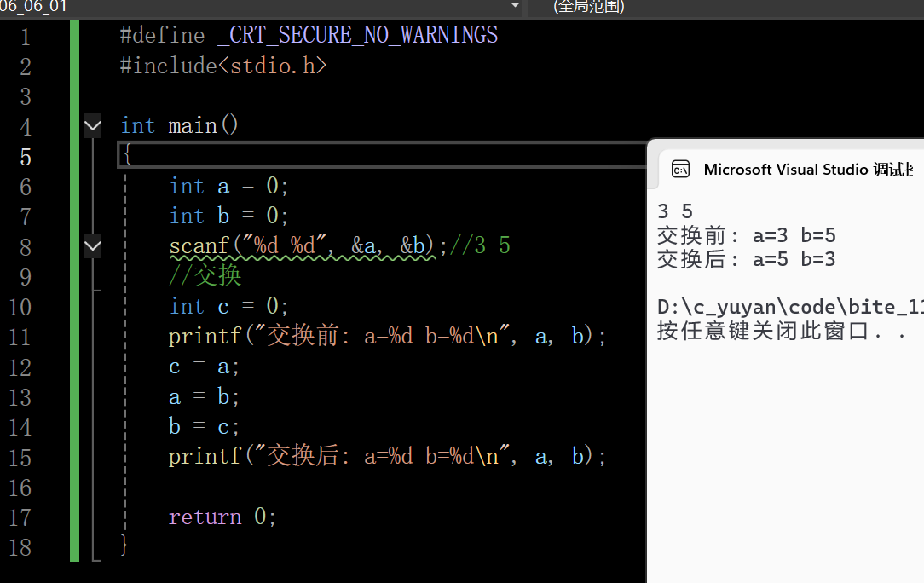Click console output '交换前: a=3 b=5'

pyautogui.click(x=747, y=236)
